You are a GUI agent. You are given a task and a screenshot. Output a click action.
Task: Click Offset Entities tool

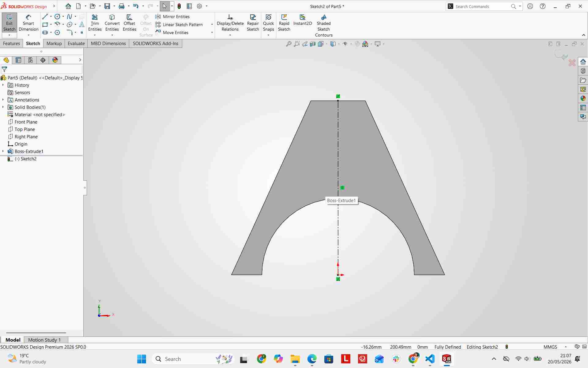tap(130, 23)
